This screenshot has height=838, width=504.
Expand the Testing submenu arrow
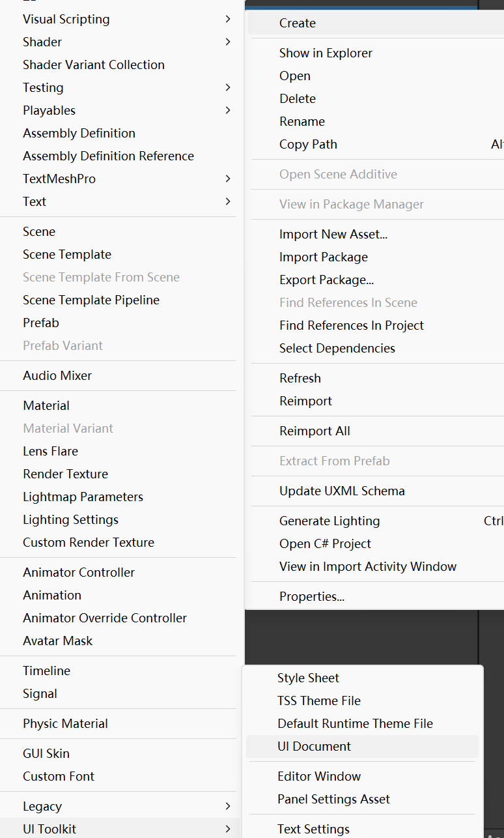coord(228,87)
